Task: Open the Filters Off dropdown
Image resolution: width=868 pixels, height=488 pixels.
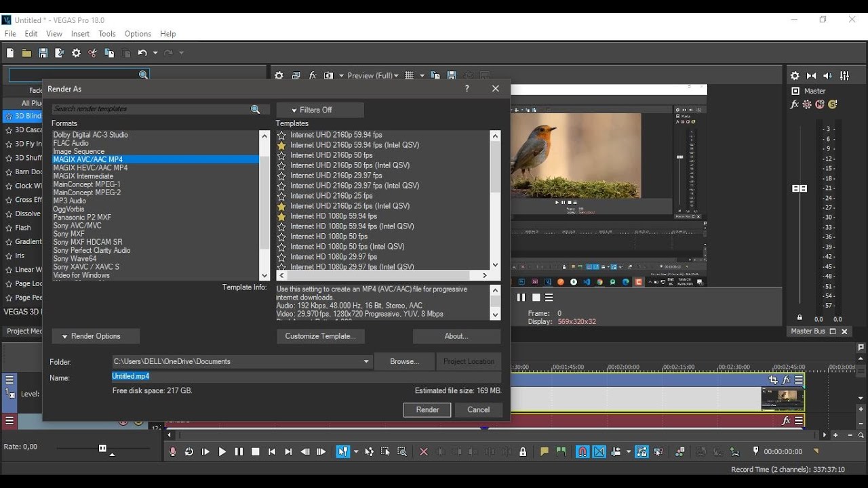Action: (x=320, y=110)
